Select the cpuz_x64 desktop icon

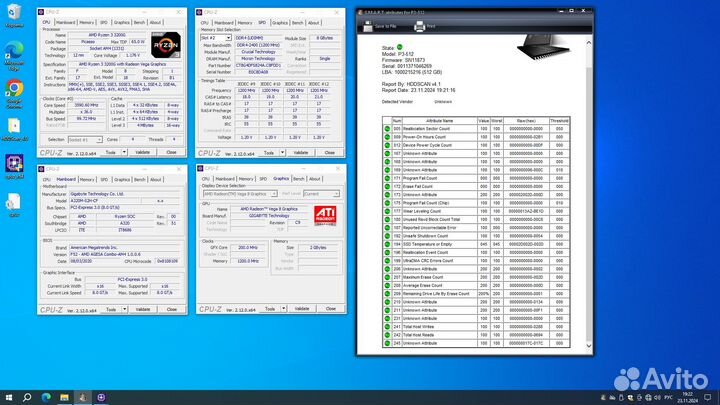[x=14, y=167]
